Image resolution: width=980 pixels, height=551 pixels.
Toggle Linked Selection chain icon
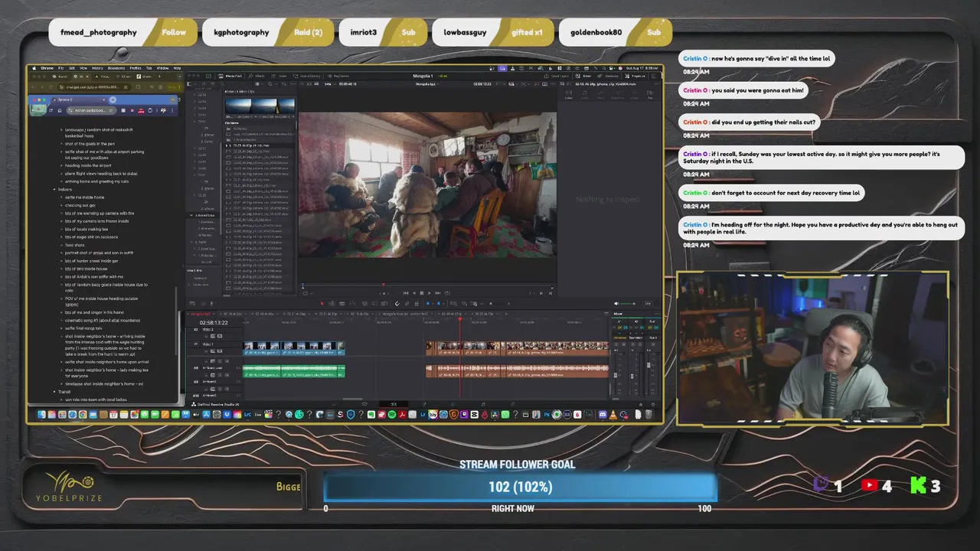pyautogui.click(x=407, y=304)
